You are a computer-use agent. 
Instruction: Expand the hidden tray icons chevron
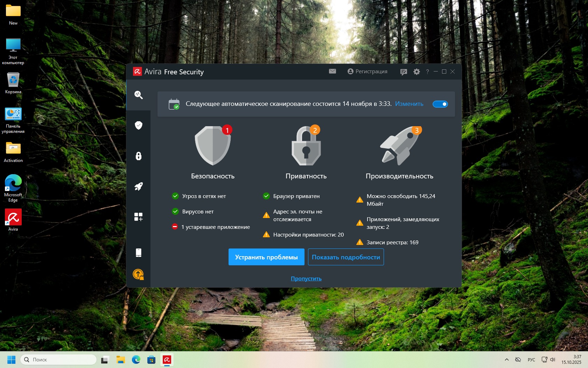[507, 360]
